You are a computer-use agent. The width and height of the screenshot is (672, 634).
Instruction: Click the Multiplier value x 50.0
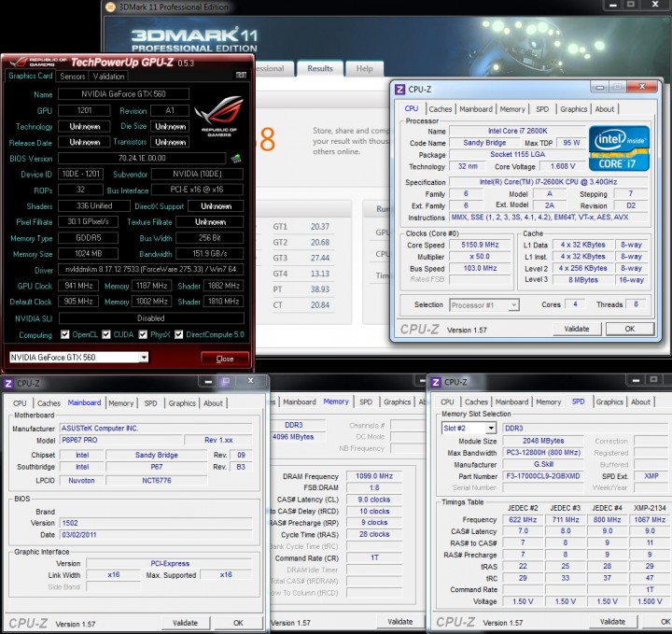[480, 257]
